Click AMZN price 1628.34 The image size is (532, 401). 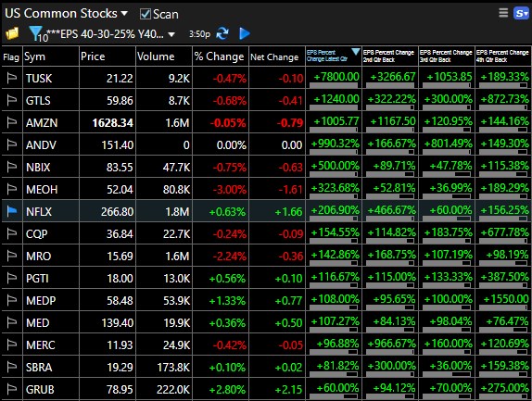coord(113,123)
